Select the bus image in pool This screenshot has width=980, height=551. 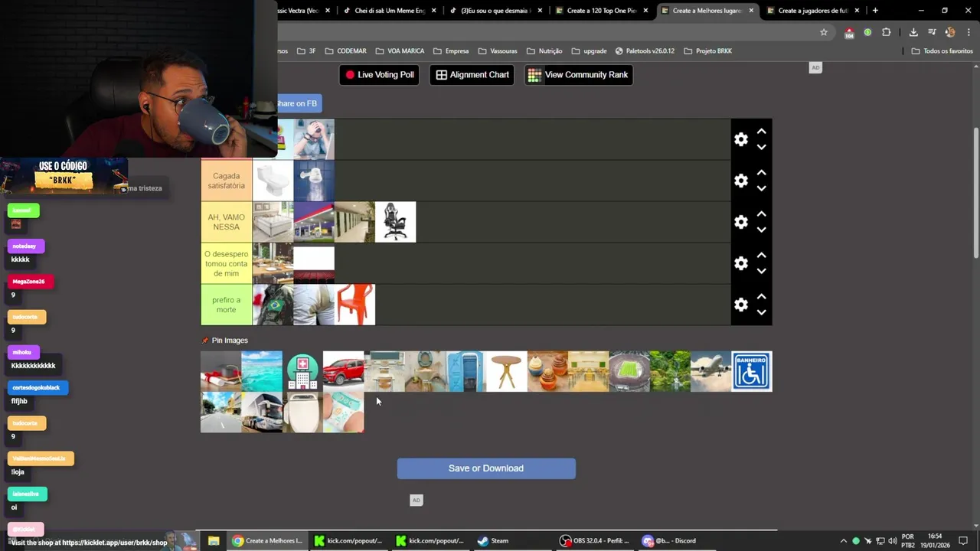point(262,412)
